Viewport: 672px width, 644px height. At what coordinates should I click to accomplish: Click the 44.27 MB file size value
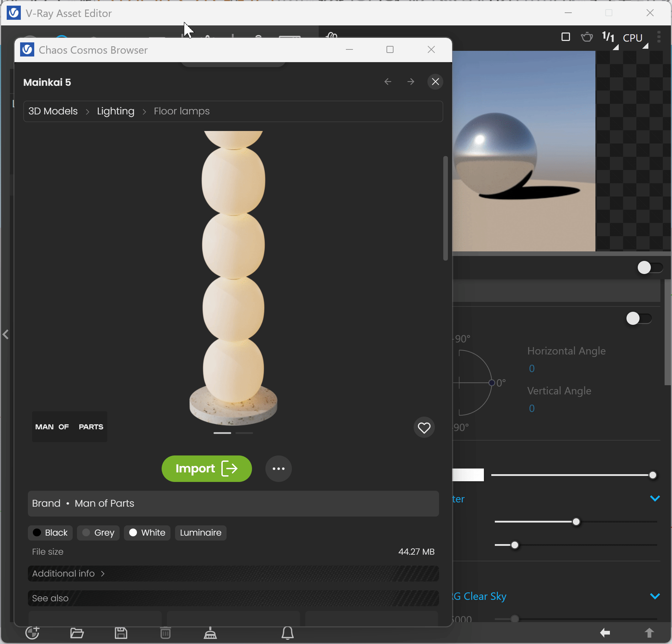416,552
